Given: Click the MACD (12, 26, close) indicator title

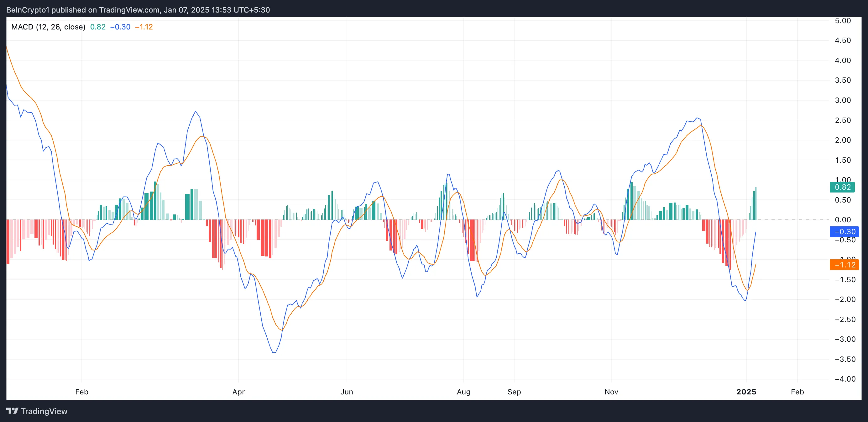Looking at the screenshot, I should tap(48, 27).
